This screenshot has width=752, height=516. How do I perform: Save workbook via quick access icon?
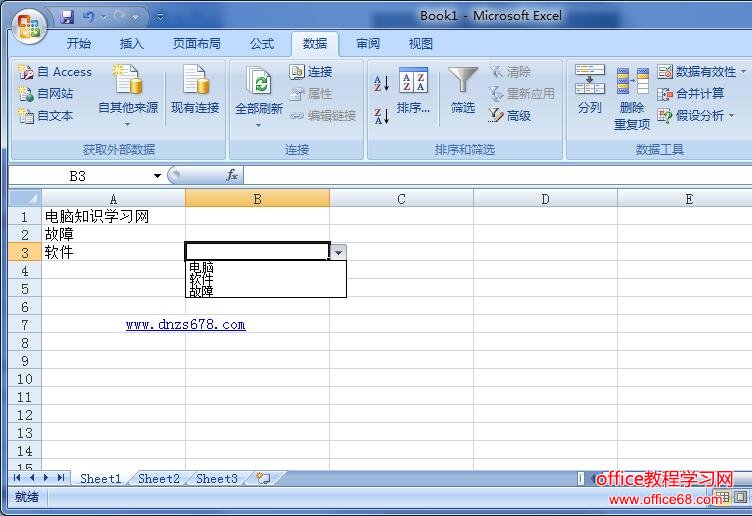67,17
